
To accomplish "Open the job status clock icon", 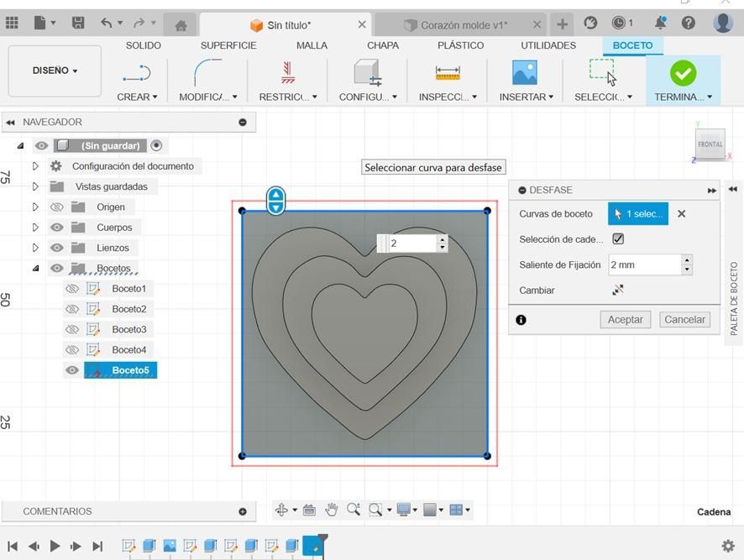I will tap(618, 23).
